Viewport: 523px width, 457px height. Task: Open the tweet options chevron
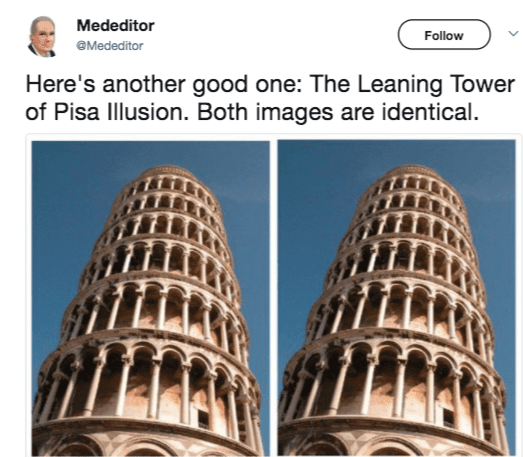tap(513, 33)
